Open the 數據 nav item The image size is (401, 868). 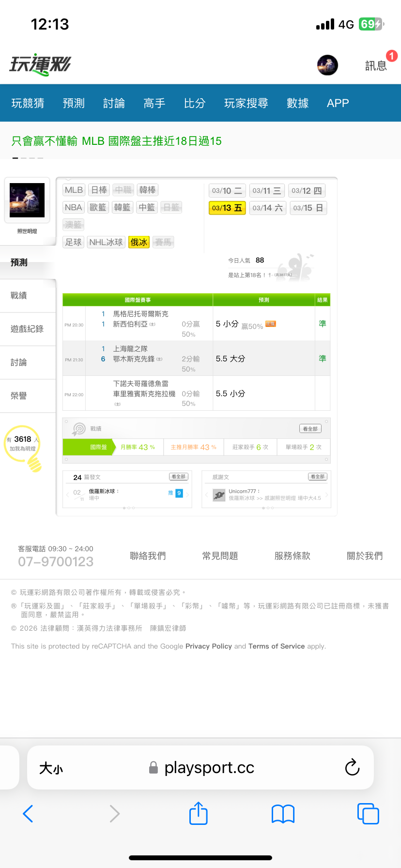pos(297,103)
